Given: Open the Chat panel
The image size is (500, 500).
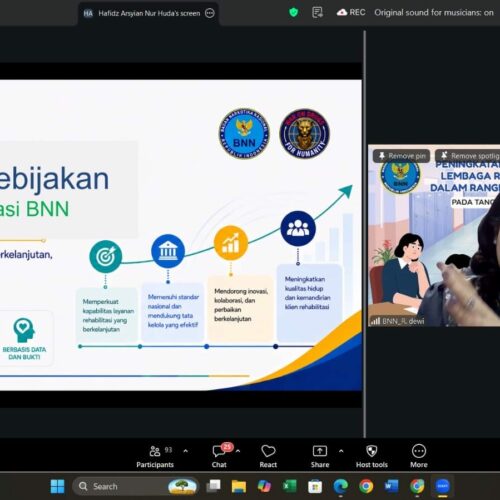Looking at the screenshot, I should coord(219,456).
